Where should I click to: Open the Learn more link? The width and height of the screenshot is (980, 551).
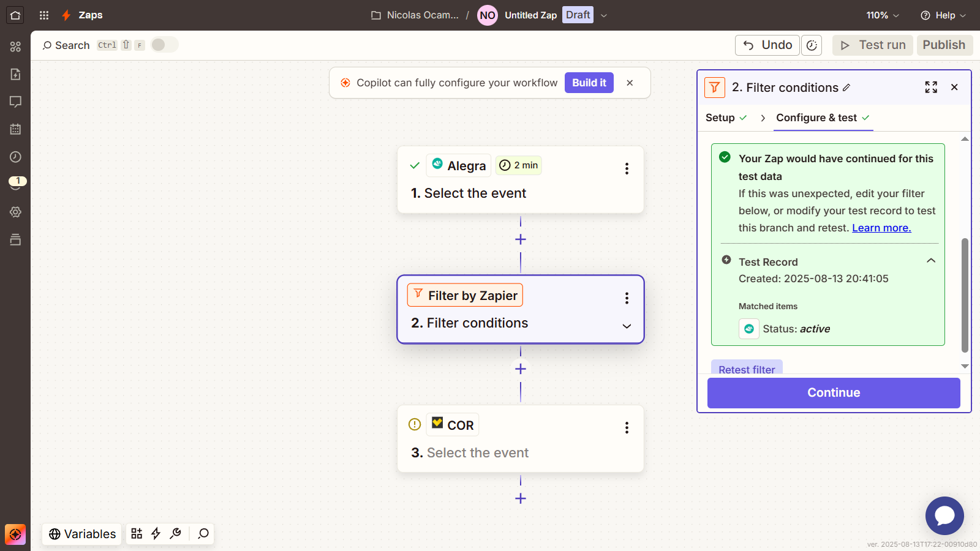point(881,228)
